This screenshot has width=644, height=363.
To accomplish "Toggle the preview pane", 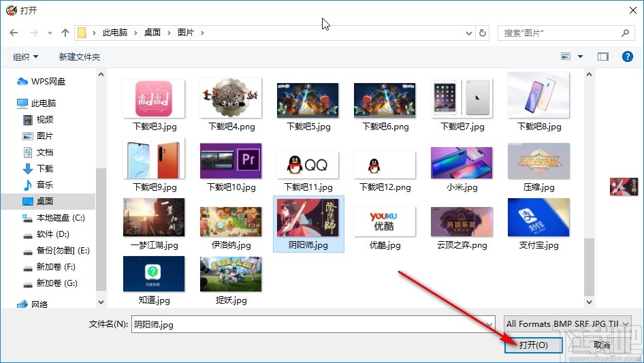I will tap(603, 57).
